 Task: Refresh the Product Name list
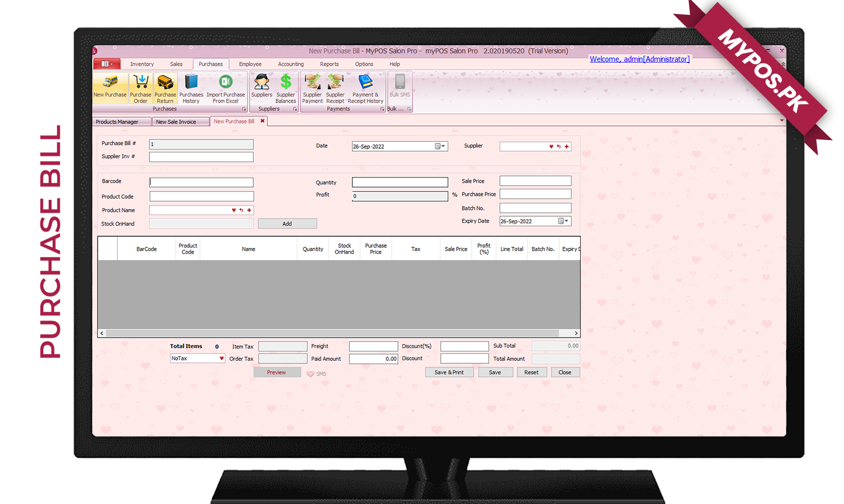tap(241, 210)
